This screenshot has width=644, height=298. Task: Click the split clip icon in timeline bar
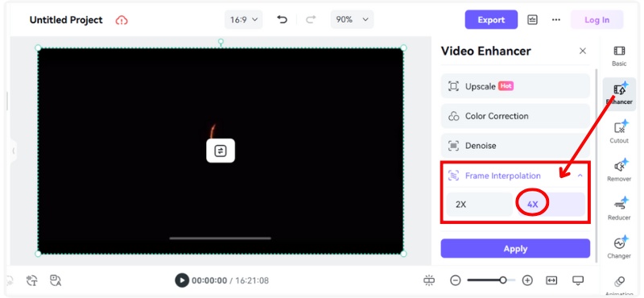point(429,280)
